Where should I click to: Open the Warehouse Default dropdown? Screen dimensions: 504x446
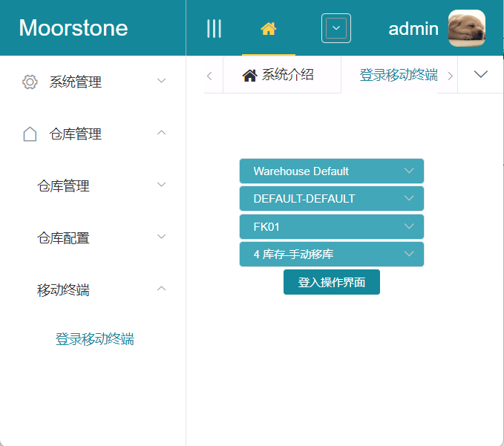(331, 171)
